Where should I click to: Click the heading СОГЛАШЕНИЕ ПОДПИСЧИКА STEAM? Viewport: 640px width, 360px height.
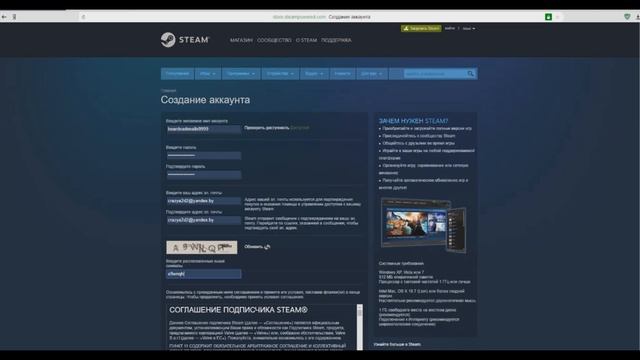(x=238, y=310)
